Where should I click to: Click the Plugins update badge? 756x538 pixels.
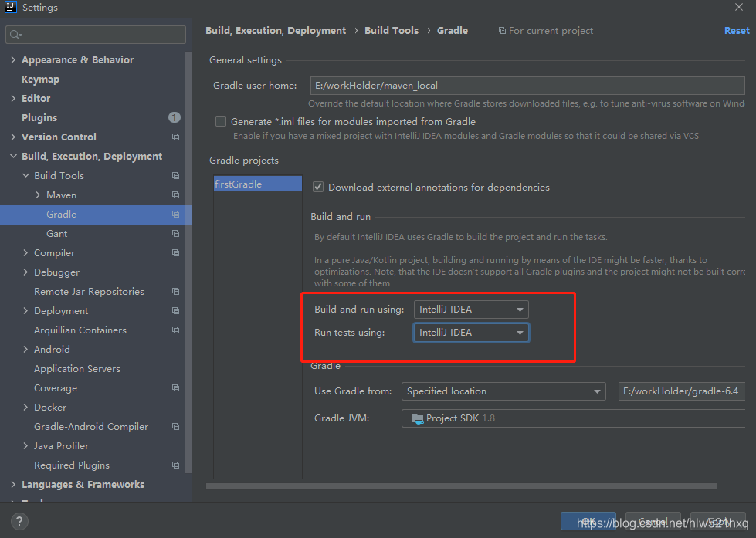tap(174, 117)
